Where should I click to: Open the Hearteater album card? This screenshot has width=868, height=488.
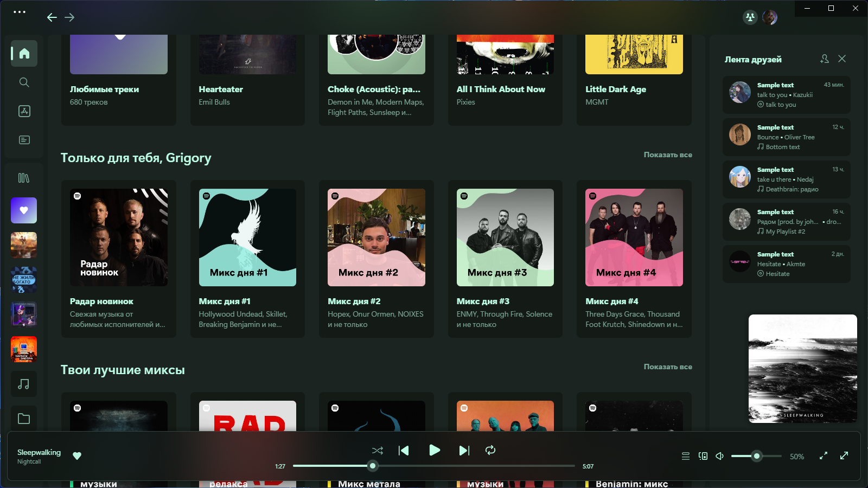pos(247,80)
